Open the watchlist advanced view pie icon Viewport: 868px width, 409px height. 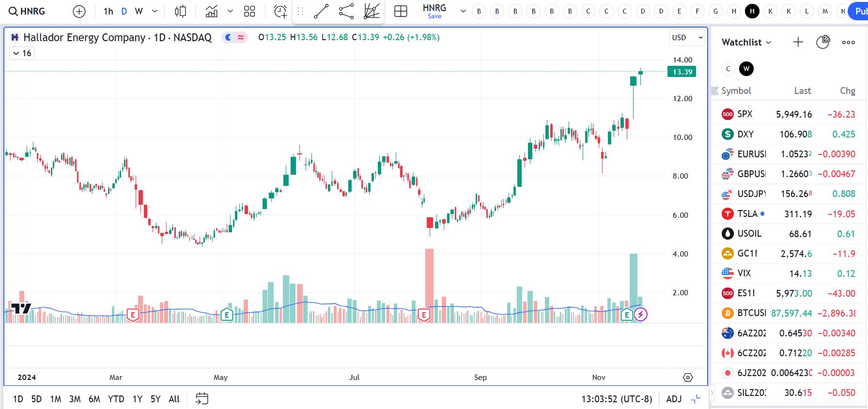click(823, 42)
